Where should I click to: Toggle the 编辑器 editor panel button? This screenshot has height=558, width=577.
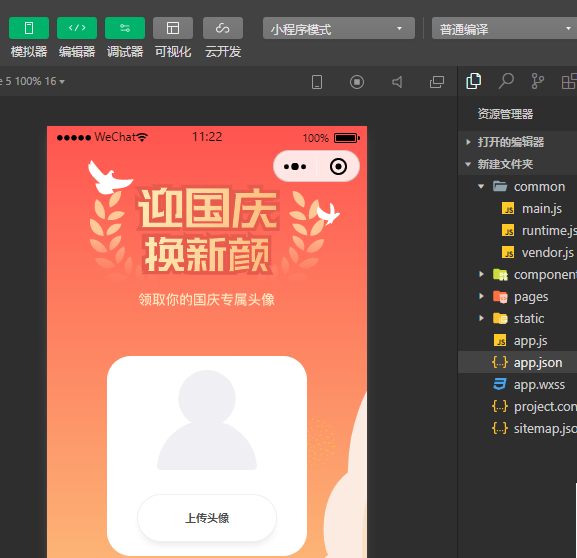[77, 28]
